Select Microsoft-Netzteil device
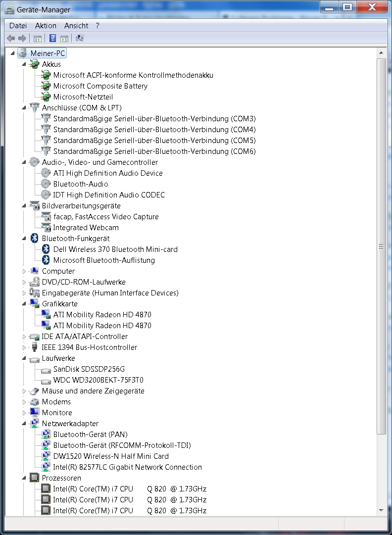392x535 pixels. tap(83, 97)
